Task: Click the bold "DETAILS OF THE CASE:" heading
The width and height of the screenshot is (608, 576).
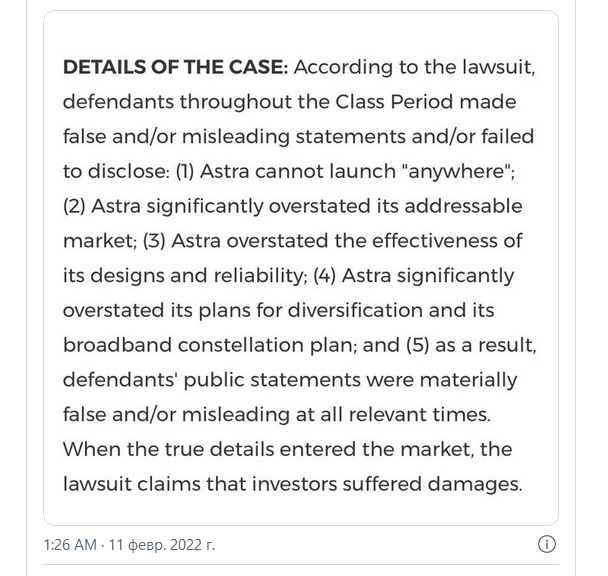Action: click(176, 68)
